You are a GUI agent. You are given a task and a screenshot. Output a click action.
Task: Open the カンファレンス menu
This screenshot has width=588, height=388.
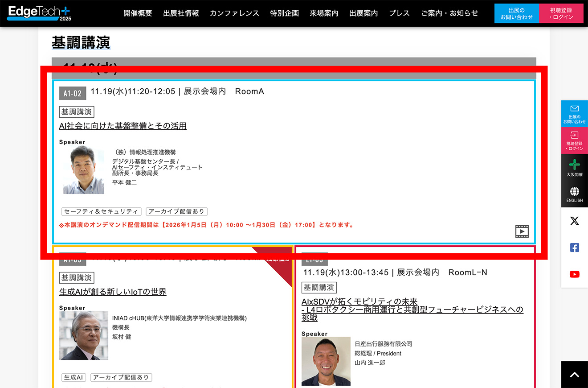[234, 13]
